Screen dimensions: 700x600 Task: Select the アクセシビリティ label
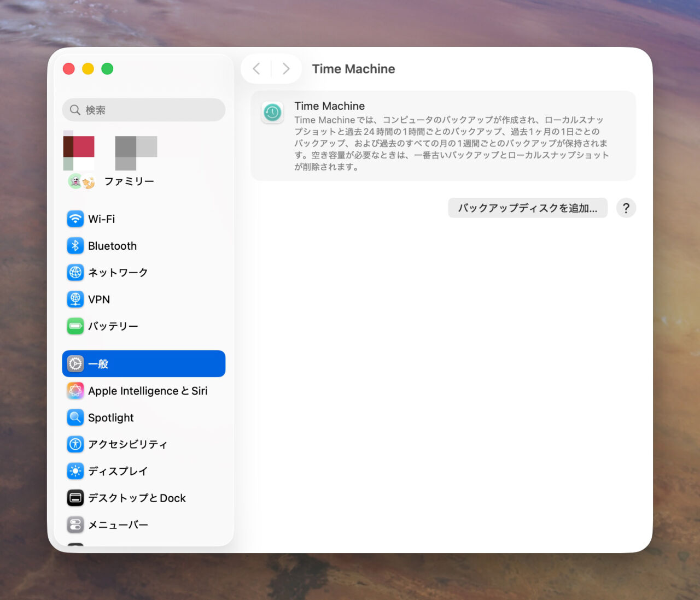pos(128,444)
